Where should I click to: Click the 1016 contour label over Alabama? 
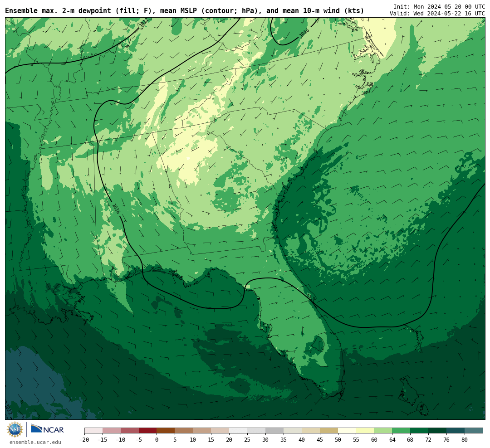(x=116, y=209)
